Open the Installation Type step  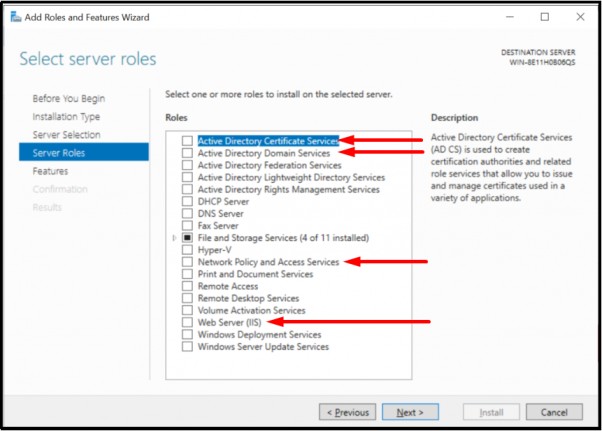pyautogui.click(x=66, y=117)
